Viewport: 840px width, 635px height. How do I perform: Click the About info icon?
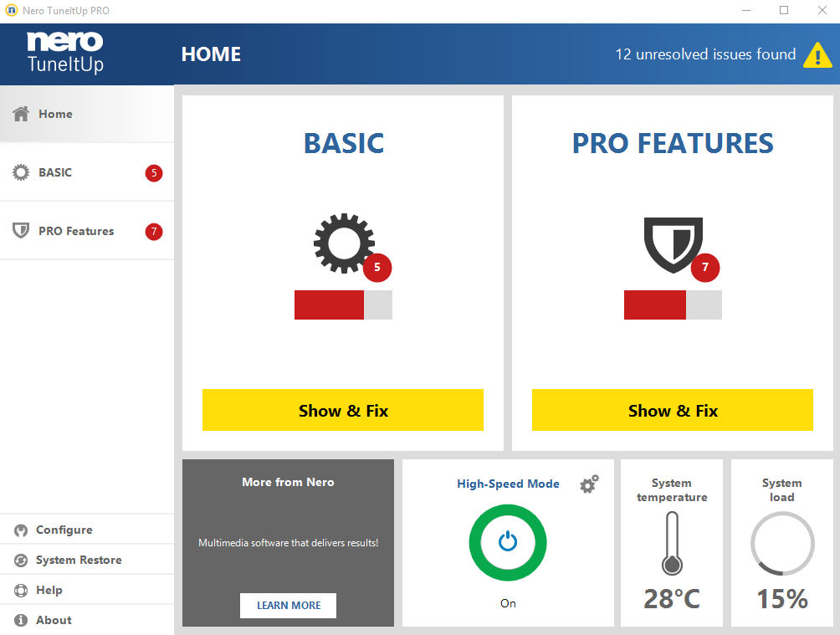[x=21, y=620]
